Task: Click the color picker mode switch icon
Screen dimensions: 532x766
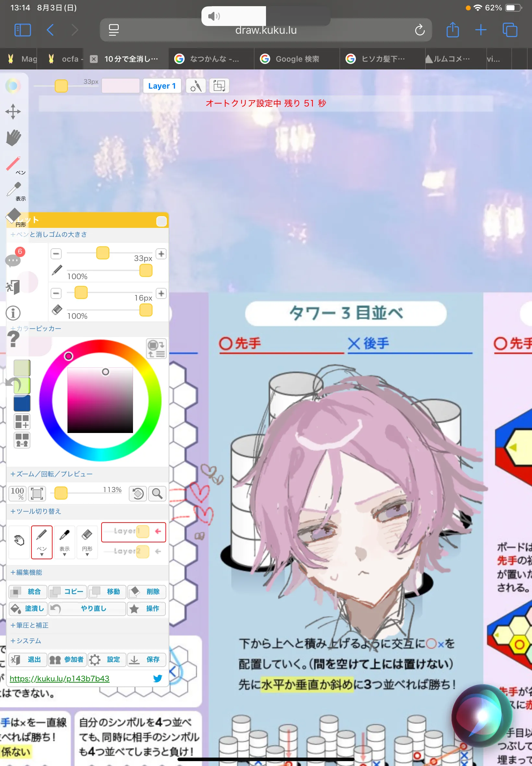Action: tap(156, 349)
